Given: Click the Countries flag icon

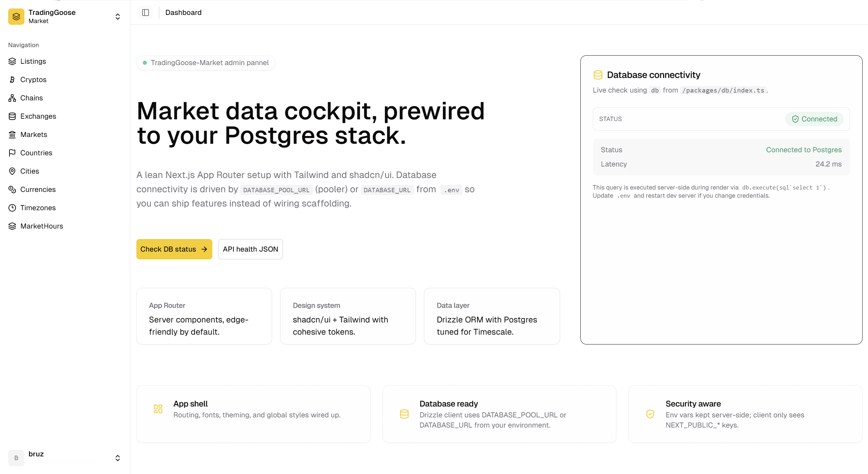Looking at the screenshot, I should pos(12,153).
